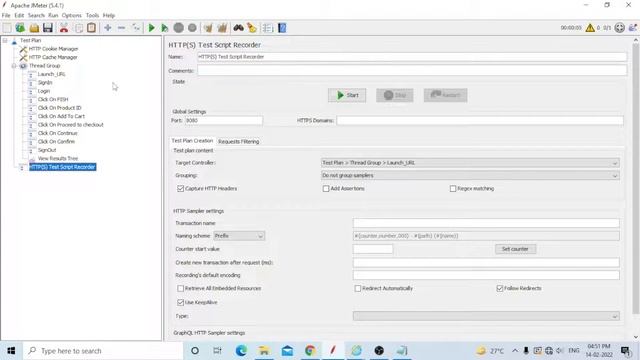The height and width of the screenshot is (360, 640).
Task: Click the HTTPS Domains input field
Action: point(480,120)
